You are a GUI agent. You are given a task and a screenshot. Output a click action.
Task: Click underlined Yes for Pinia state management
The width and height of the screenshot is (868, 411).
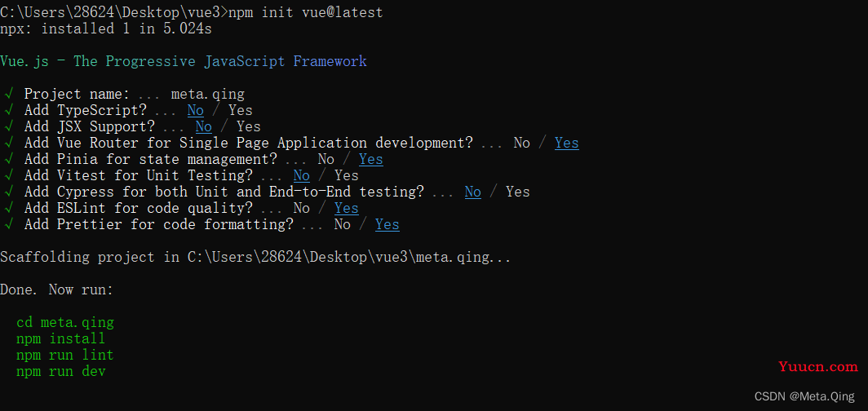[371, 159]
